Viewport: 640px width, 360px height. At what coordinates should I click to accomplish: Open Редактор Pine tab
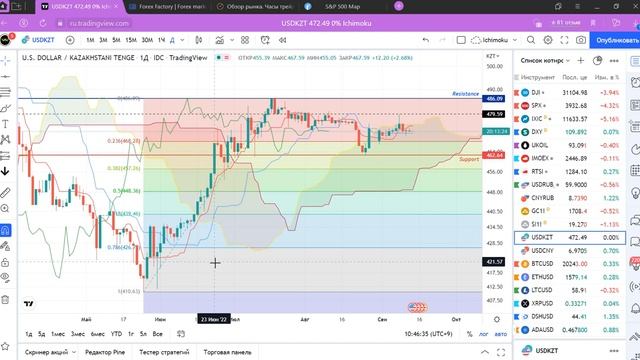pyautogui.click(x=105, y=352)
